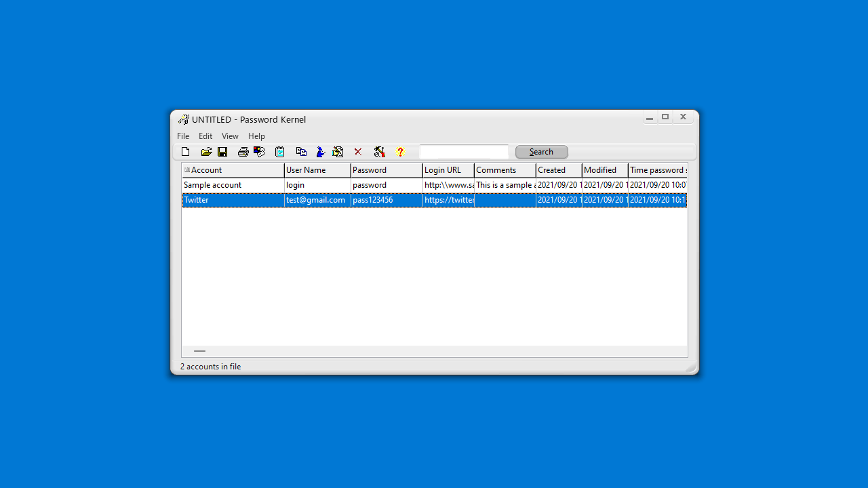Click the test@gmail.com cell
The width and height of the screenshot is (868, 488).
pos(317,200)
